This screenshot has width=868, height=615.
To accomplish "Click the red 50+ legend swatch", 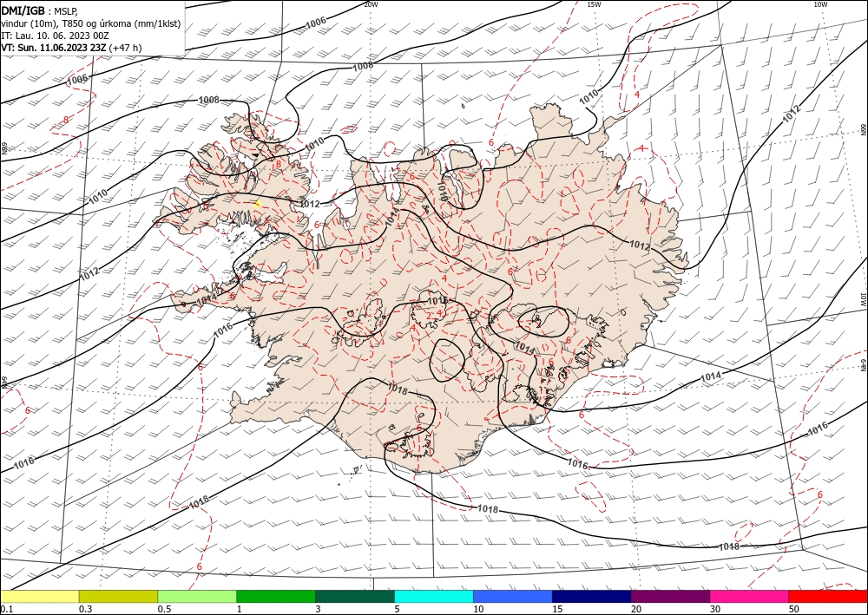I will [827, 596].
